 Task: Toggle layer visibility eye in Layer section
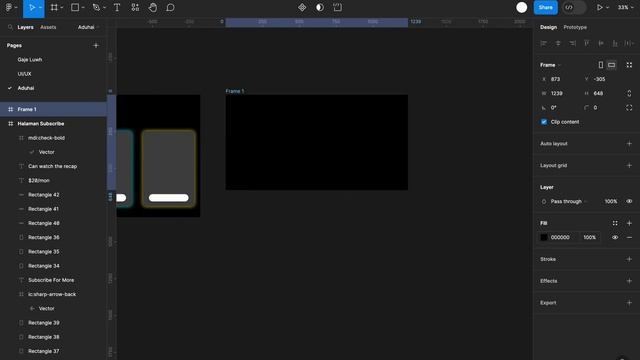tap(629, 202)
